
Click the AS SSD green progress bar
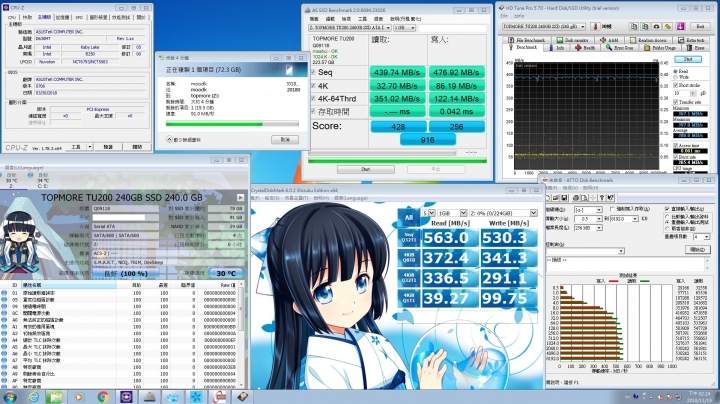tap(397, 161)
